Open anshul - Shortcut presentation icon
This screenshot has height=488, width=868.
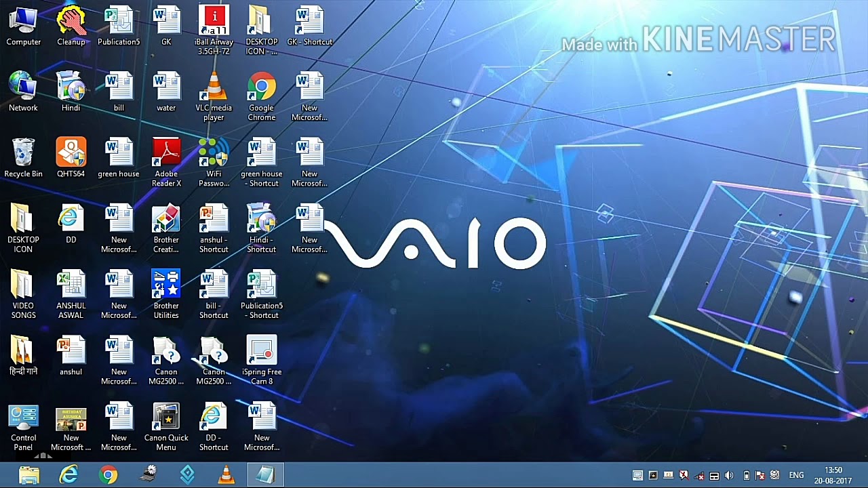point(214,228)
